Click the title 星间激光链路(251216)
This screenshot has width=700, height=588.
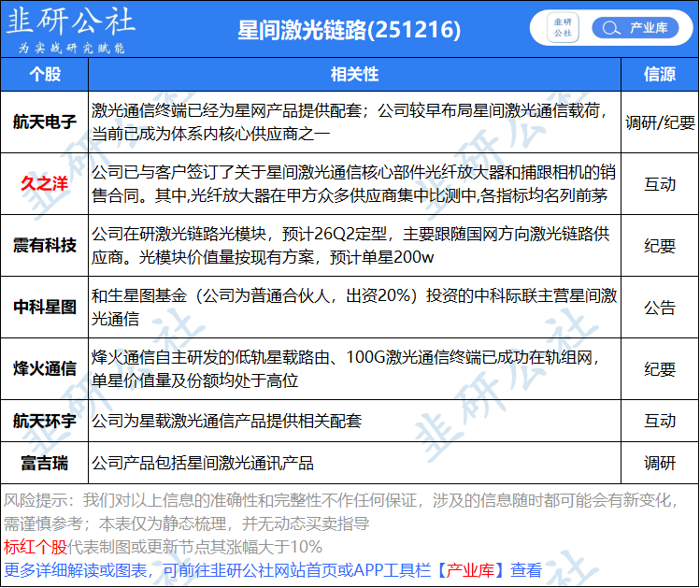click(x=350, y=30)
